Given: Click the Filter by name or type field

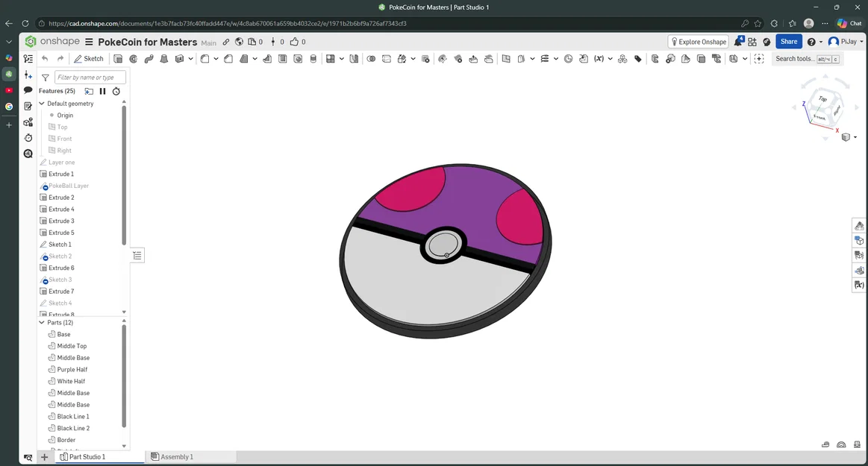Looking at the screenshot, I should pos(90,78).
